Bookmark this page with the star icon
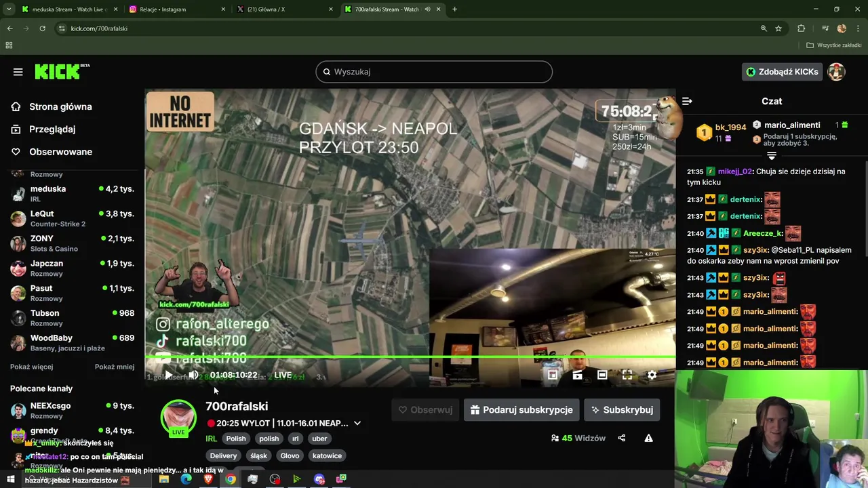Image resolution: width=868 pixels, height=488 pixels. click(x=778, y=28)
